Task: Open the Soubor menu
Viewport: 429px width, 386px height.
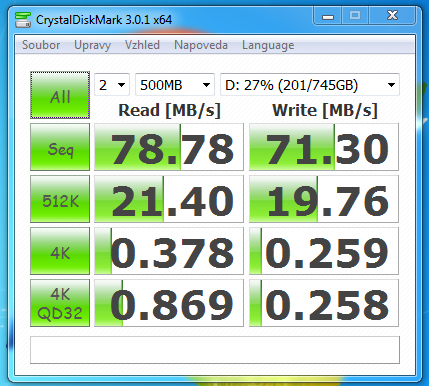Action: tap(41, 45)
